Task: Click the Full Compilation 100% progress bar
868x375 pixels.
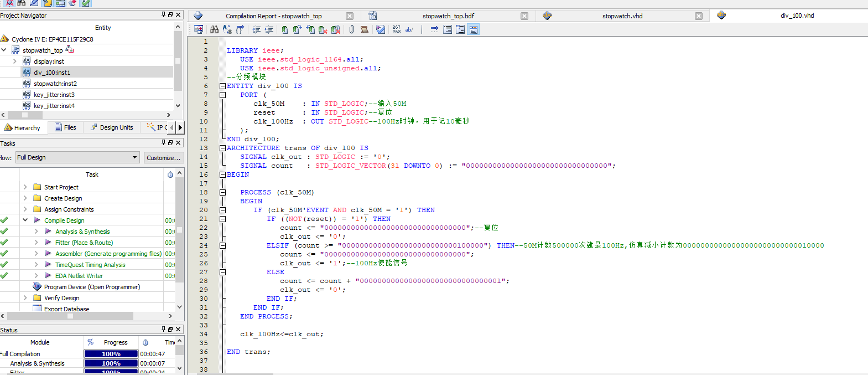Action: tap(111, 353)
